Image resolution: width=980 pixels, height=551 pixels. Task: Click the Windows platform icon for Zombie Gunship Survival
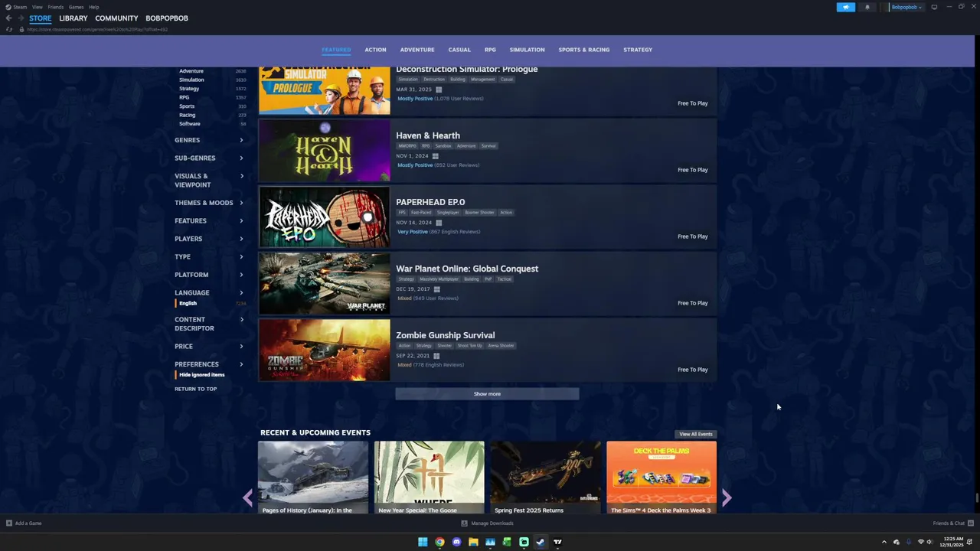436,356
